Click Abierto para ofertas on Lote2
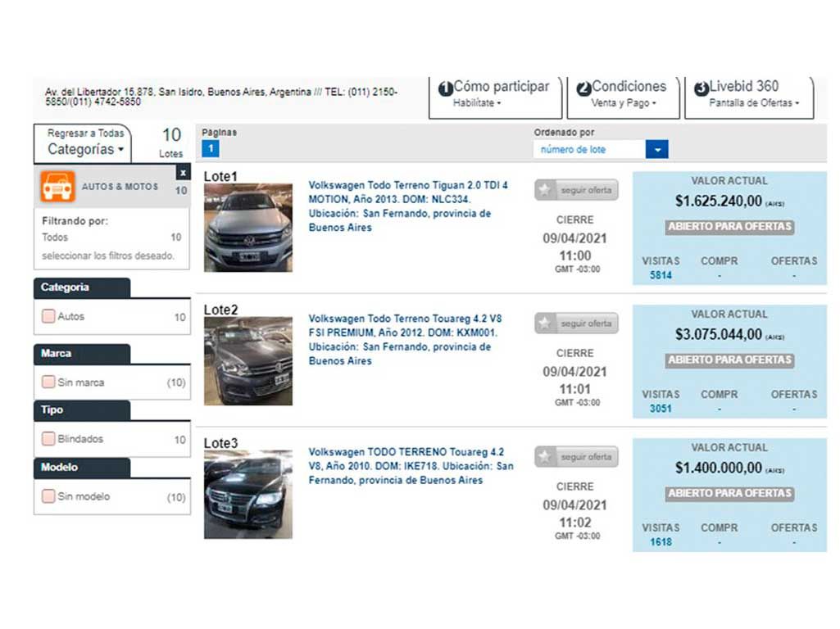 coord(729,360)
